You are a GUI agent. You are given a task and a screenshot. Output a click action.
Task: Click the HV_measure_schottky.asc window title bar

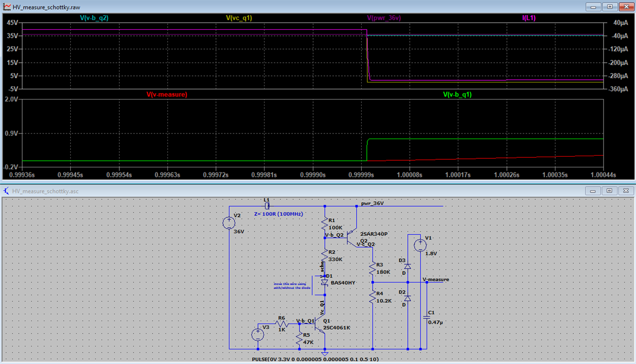[304, 191]
